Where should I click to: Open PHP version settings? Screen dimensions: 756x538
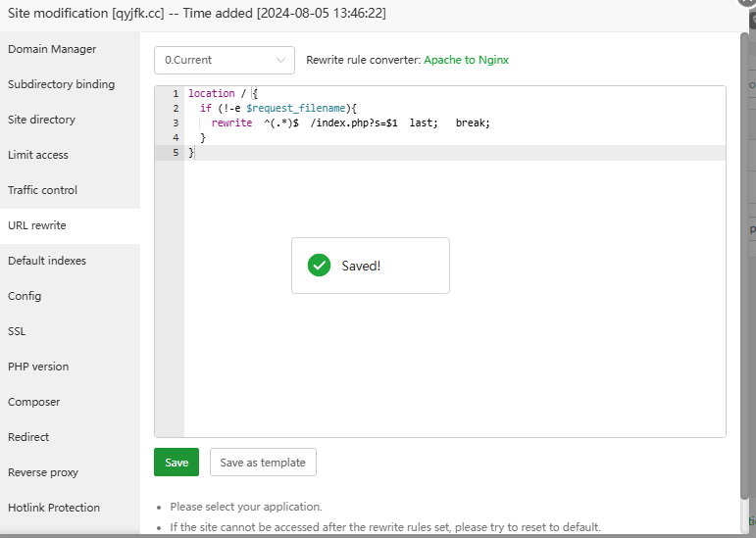tap(38, 367)
